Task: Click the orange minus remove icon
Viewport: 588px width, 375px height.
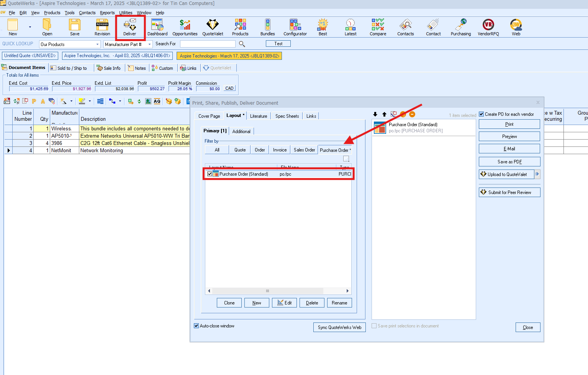Action: [412, 114]
